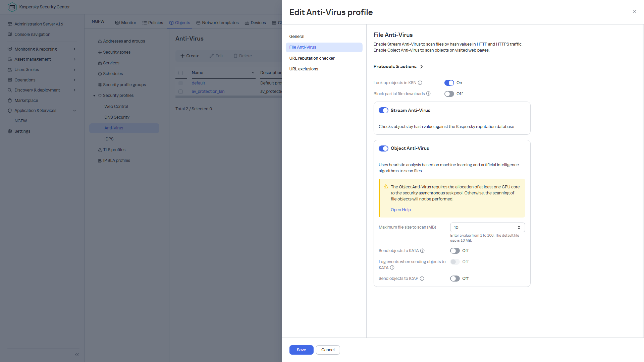Enable the Send objects to ICAP switch
Image resolution: width=644 pixels, height=362 pixels.
pyautogui.click(x=455, y=279)
